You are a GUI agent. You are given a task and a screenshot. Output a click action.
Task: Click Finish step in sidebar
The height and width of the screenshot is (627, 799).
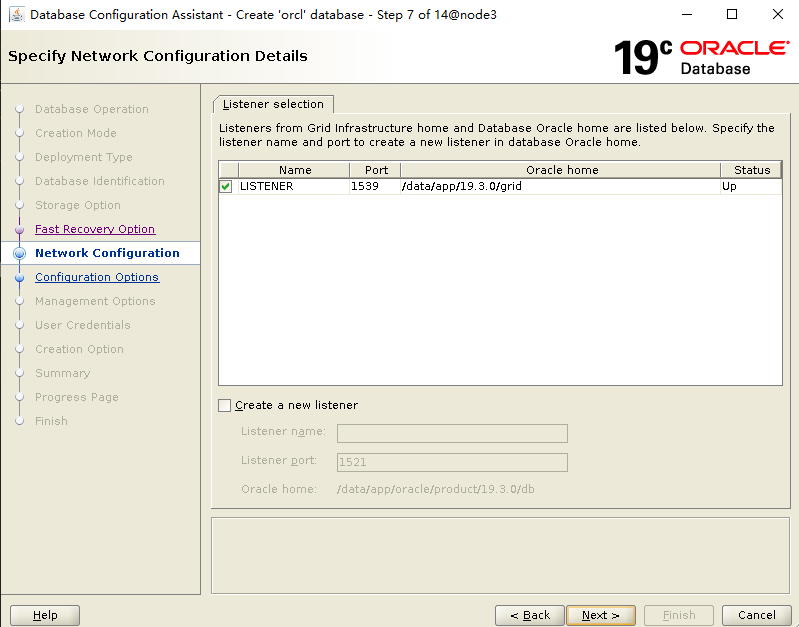click(51, 421)
